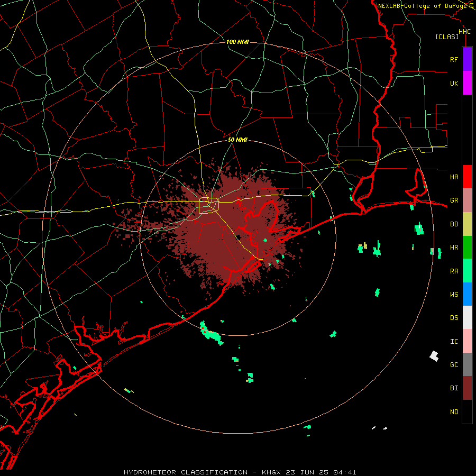Click the GC legend label
The height and width of the screenshot is (476, 476).
tap(454, 364)
